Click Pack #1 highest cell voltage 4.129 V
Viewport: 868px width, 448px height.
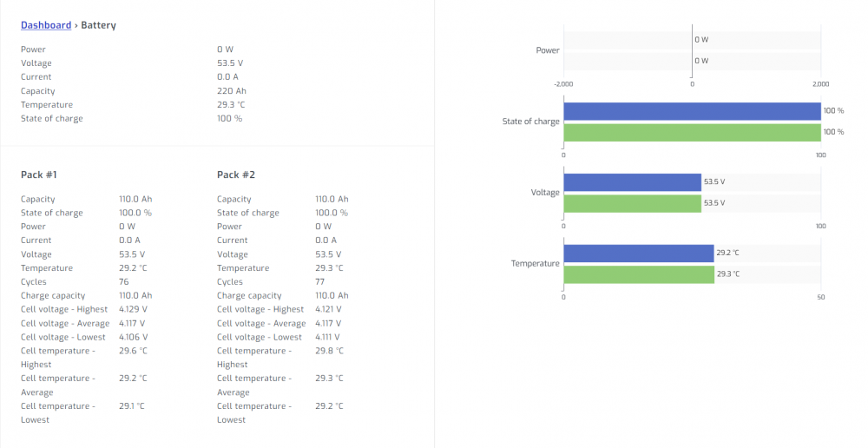tap(133, 309)
